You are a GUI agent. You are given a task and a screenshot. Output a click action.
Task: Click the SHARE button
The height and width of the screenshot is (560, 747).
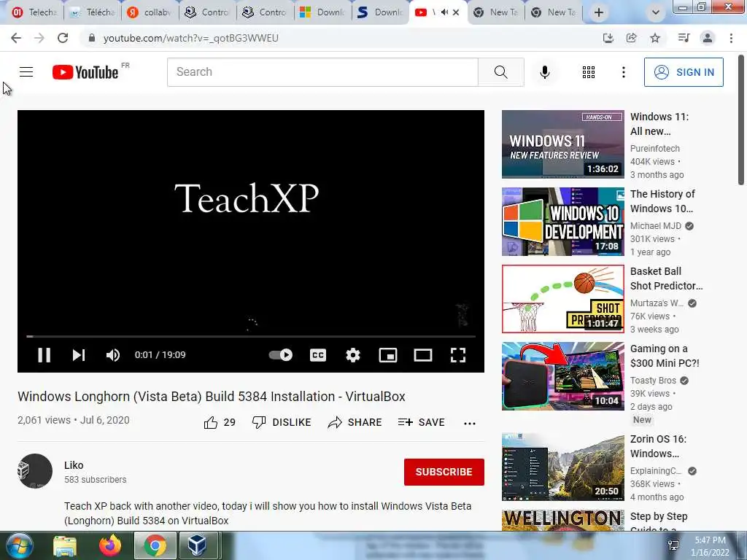[355, 422]
